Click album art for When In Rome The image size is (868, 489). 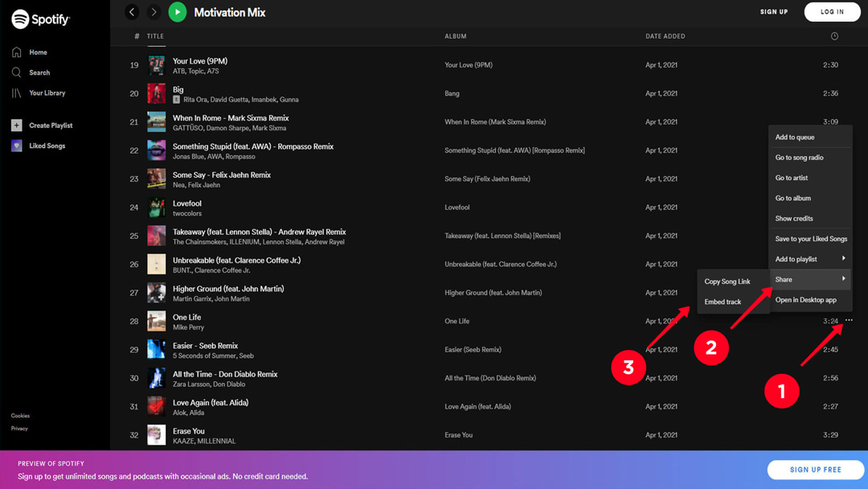pos(156,121)
